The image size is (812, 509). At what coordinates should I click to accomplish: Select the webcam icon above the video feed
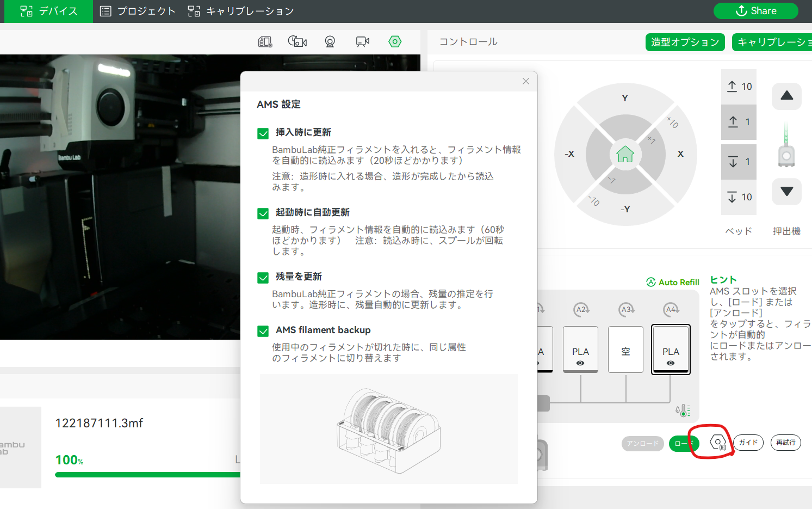(330, 41)
